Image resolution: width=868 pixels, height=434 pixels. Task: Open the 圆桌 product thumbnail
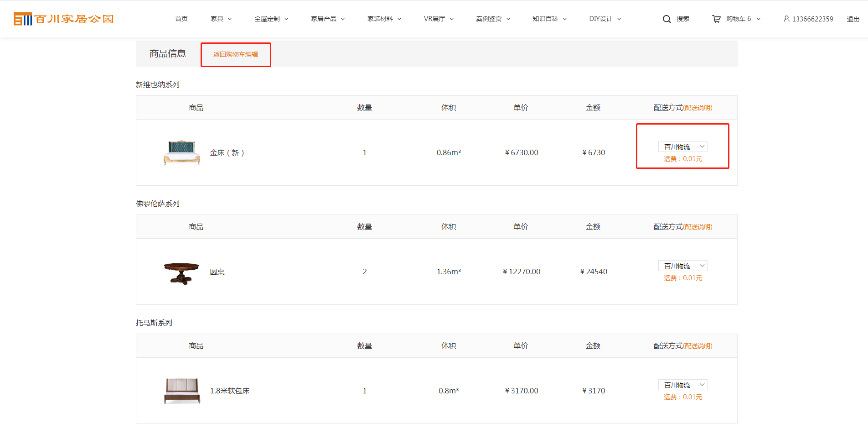pyautogui.click(x=181, y=272)
